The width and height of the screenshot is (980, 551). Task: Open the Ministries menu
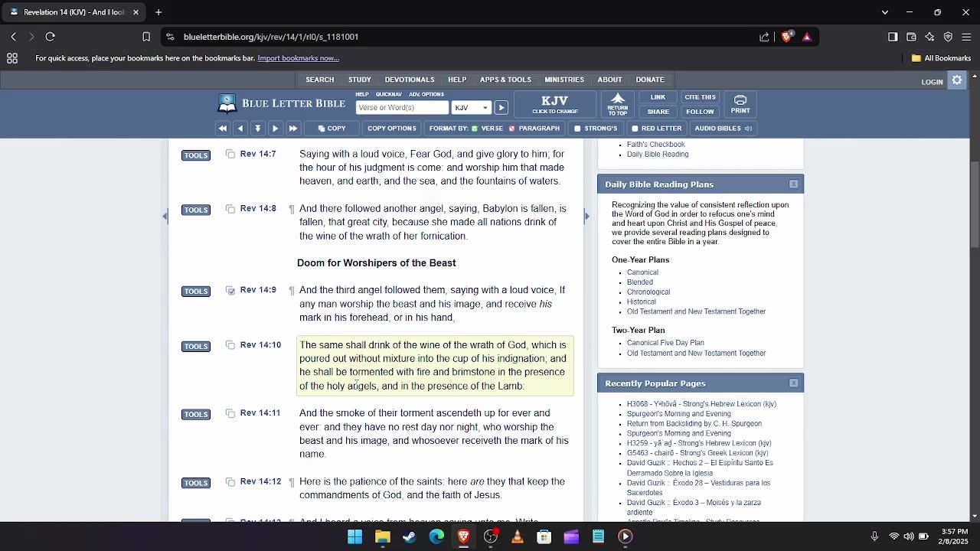point(564,80)
